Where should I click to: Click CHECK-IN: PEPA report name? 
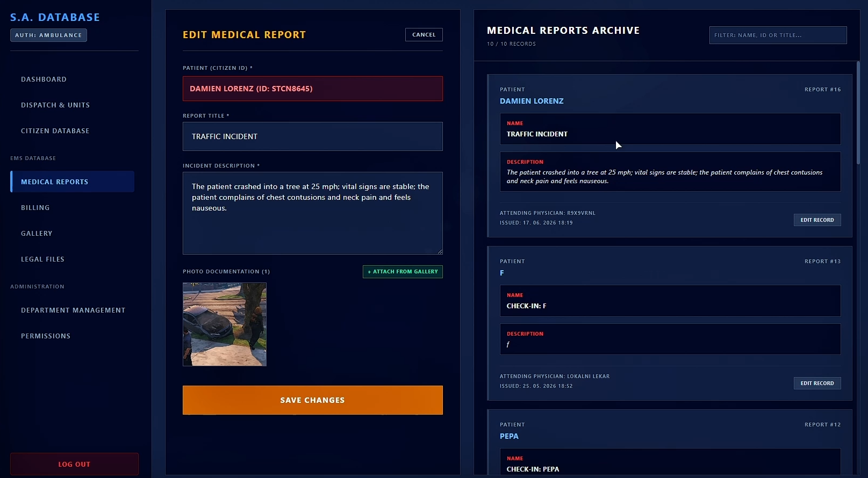(533, 469)
